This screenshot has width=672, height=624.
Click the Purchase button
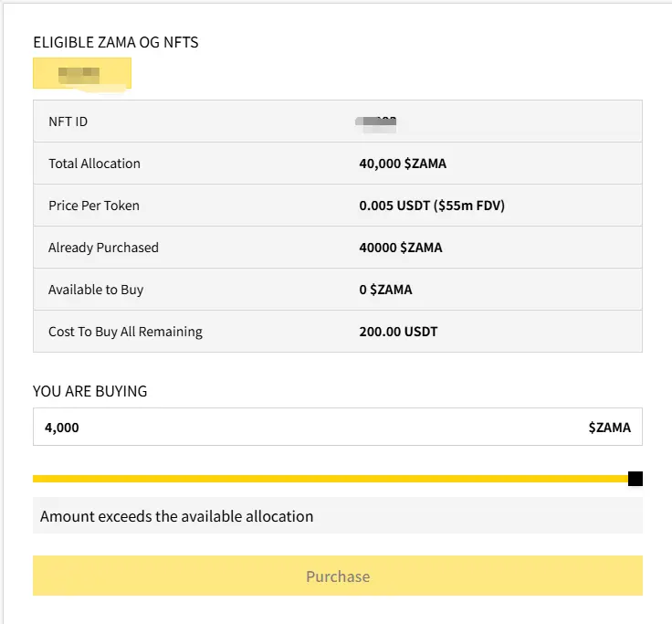(337, 576)
